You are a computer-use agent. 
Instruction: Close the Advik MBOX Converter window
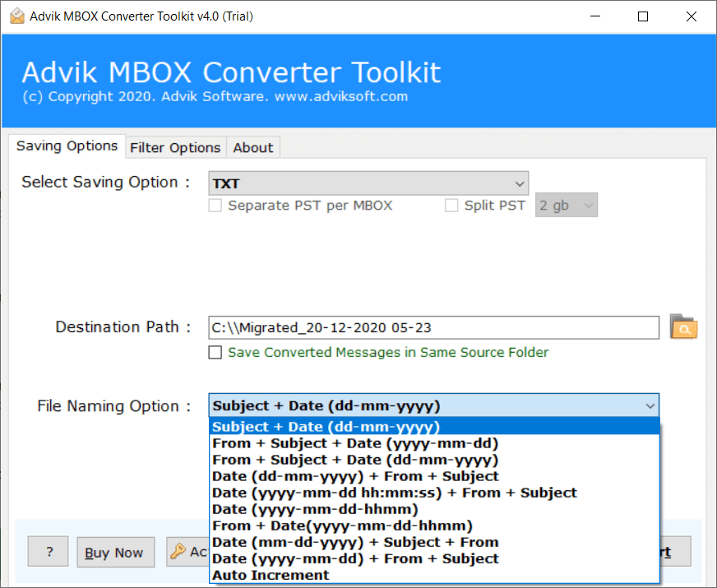(692, 16)
